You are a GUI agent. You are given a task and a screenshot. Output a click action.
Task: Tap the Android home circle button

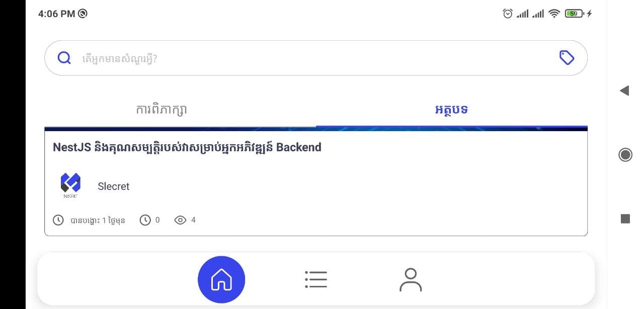(x=625, y=155)
